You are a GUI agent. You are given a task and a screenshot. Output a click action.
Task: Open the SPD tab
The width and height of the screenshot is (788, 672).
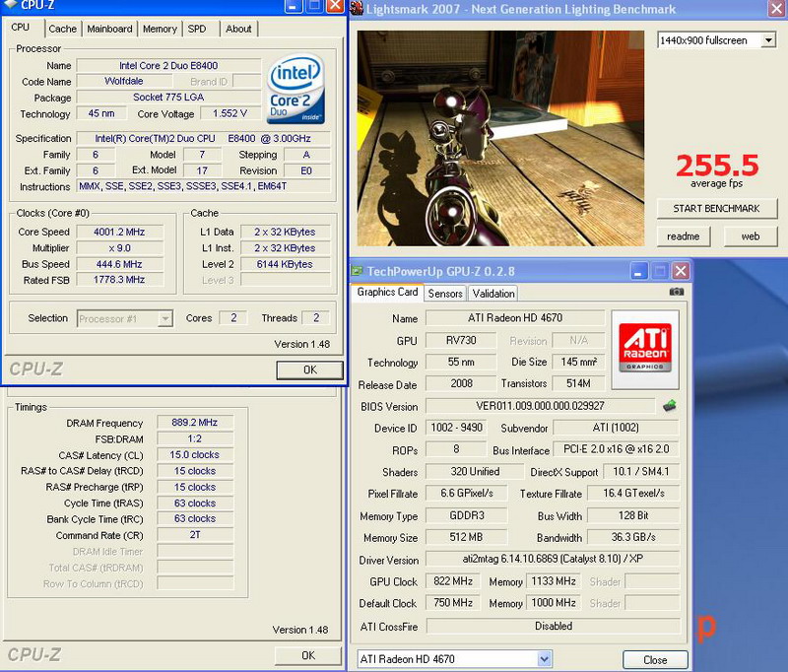(x=197, y=29)
